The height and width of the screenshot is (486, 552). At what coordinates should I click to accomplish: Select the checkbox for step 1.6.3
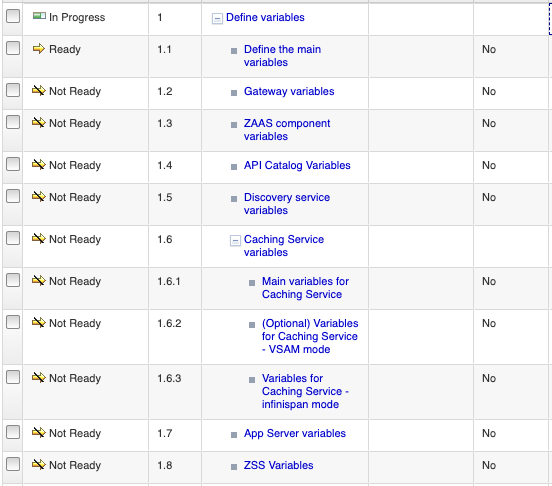[13, 377]
